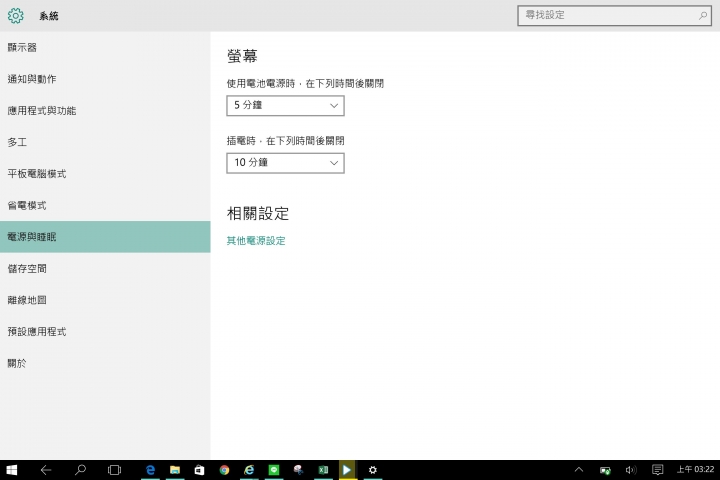Switch to Excel from the taskbar

(x=323, y=470)
